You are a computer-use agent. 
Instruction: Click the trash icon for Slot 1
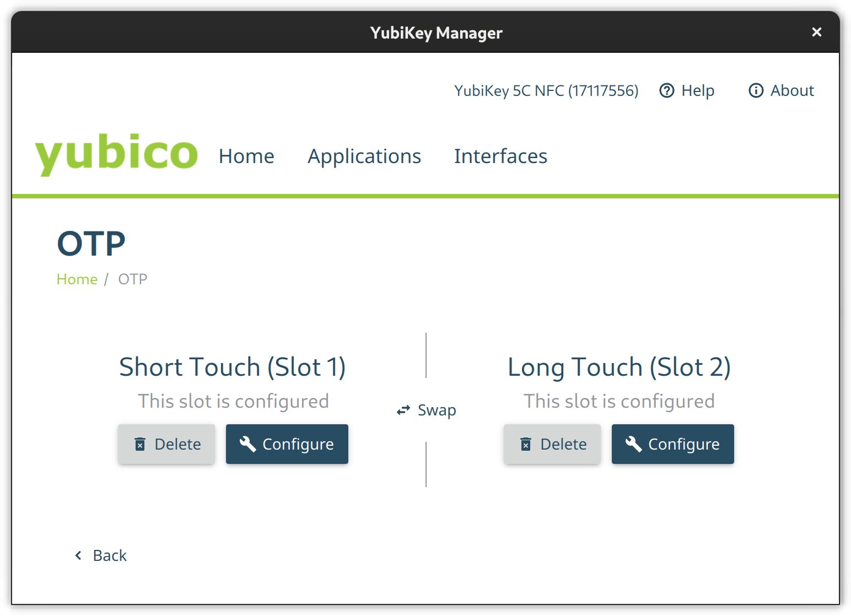pyautogui.click(x=141, y=444)
